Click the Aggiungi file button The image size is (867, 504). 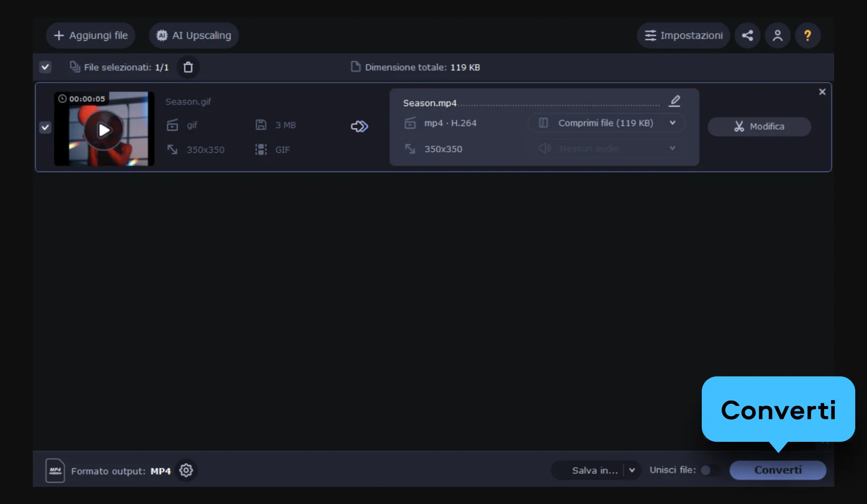pos(91,35)
